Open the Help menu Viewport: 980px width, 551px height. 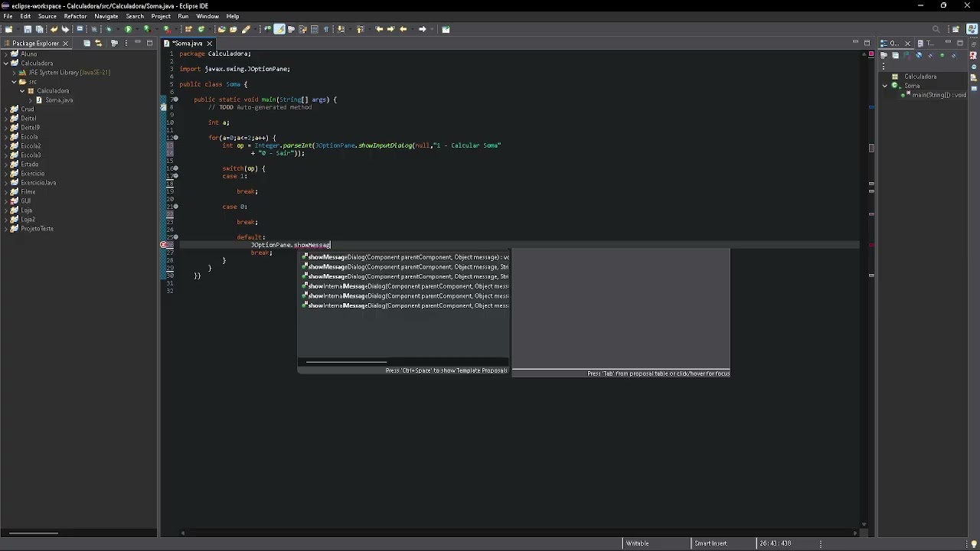[x=233, y=16]
